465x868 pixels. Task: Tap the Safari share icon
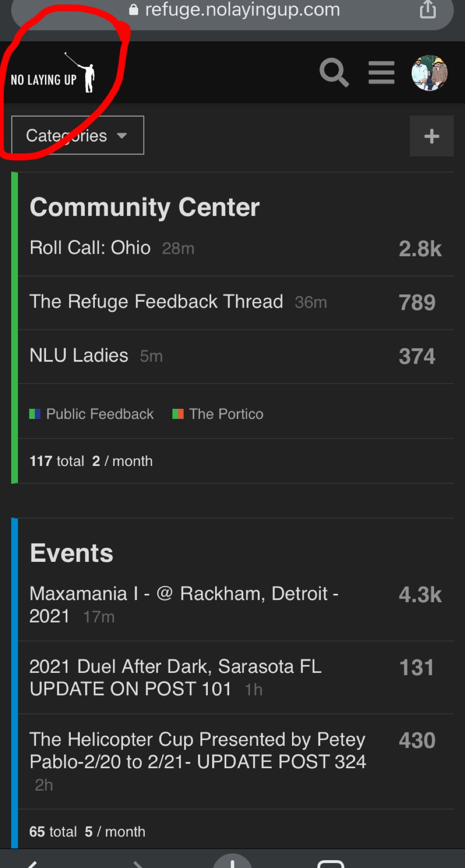click(428, 9)
